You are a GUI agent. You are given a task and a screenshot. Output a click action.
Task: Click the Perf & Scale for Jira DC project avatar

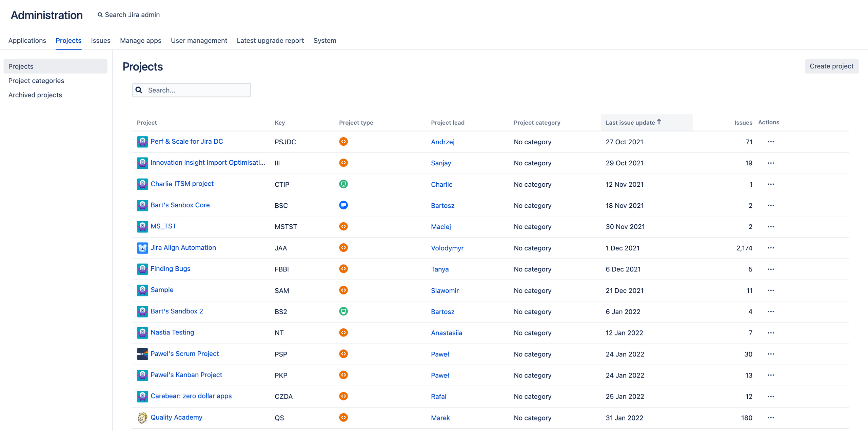click(x=142, y=142)
